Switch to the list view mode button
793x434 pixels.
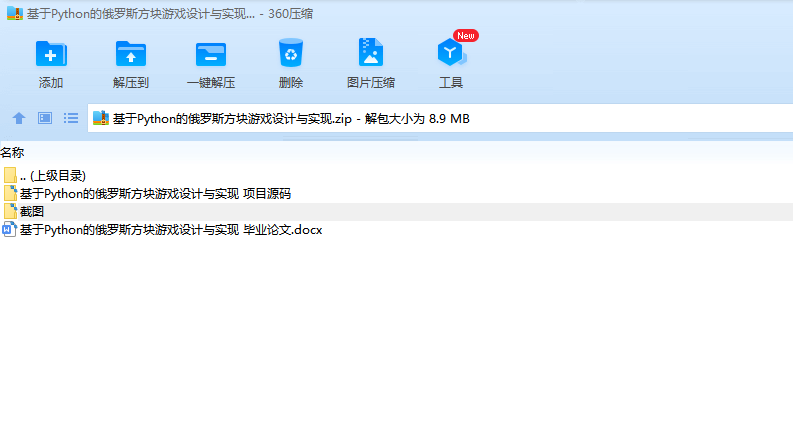coord(71,118)
